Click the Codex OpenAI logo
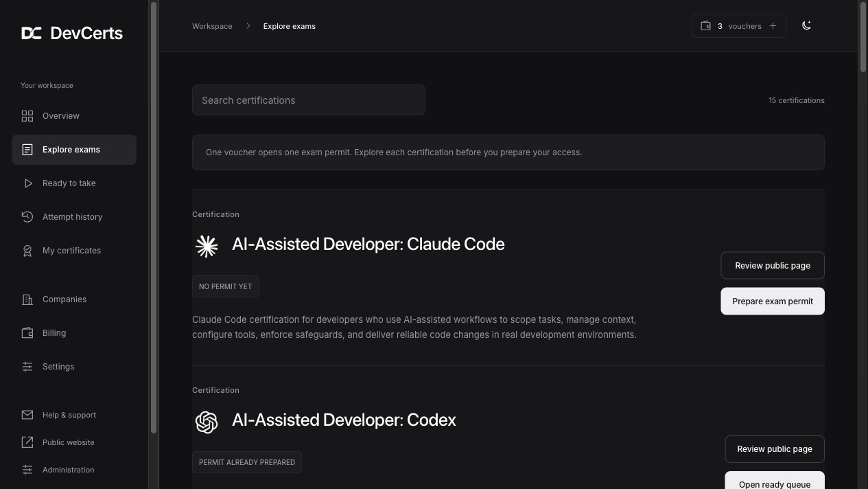 (207, 422)
